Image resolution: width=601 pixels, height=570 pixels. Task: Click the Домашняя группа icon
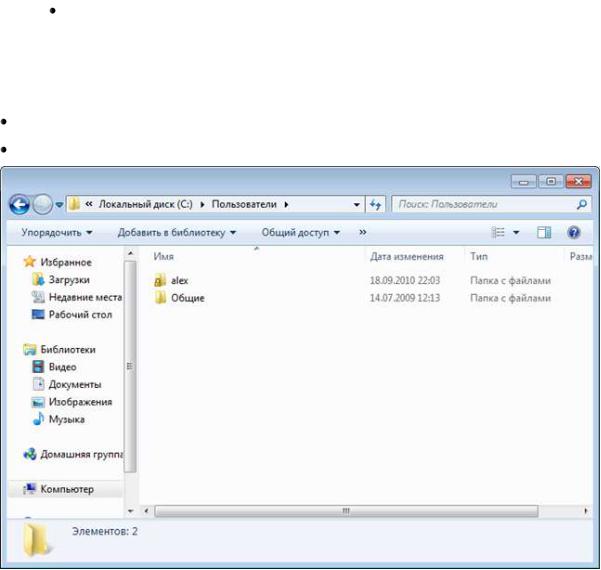(x=30, y=454)
